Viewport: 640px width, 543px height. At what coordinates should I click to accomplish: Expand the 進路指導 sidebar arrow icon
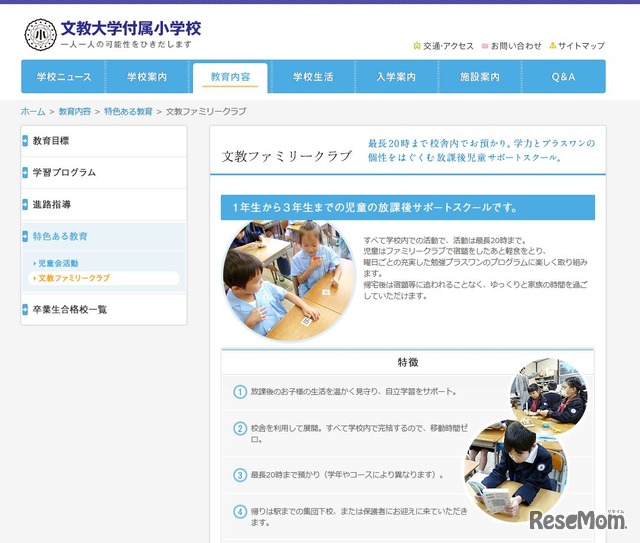25,204
